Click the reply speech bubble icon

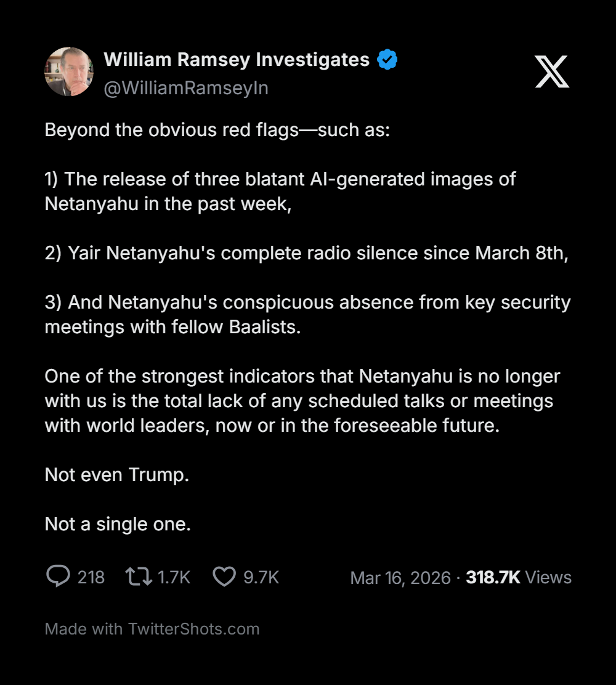[x=58, y=577]
